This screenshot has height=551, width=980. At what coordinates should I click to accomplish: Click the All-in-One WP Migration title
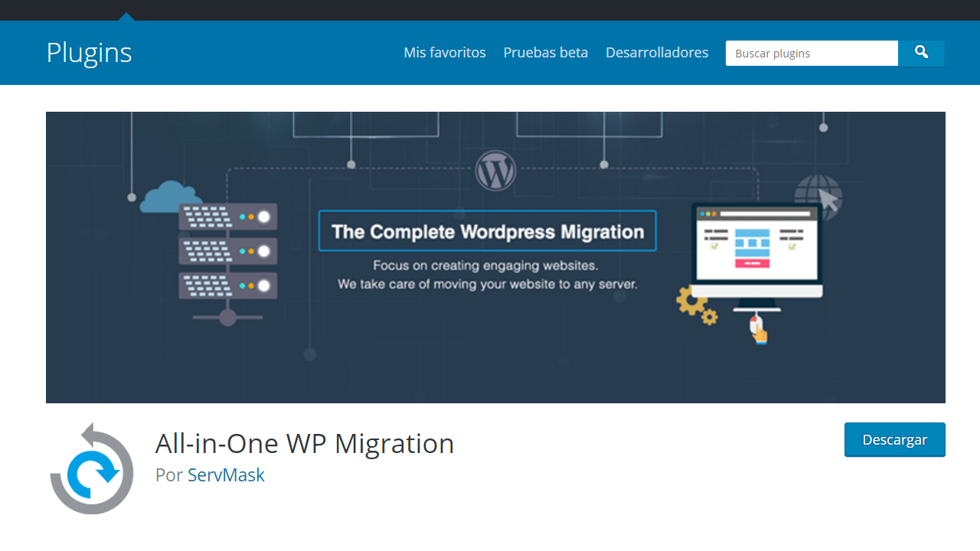(305, 444)
